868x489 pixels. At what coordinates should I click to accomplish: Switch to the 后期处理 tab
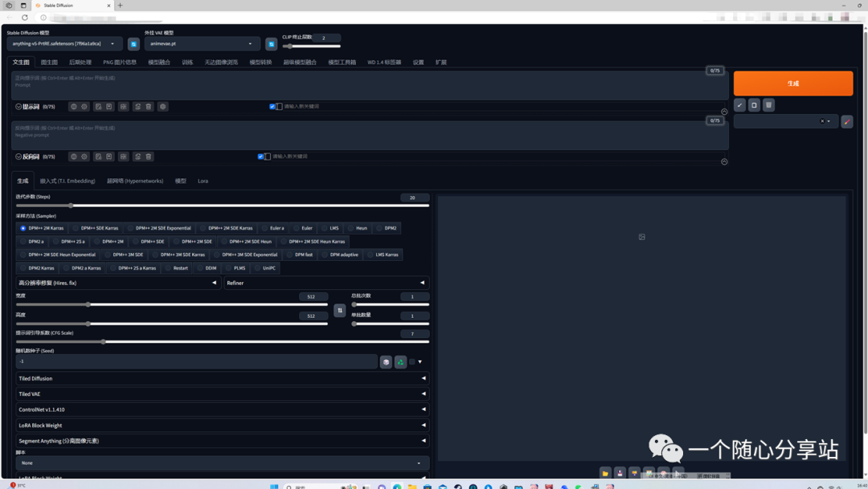pyautogui.click(x=80, y=63)
